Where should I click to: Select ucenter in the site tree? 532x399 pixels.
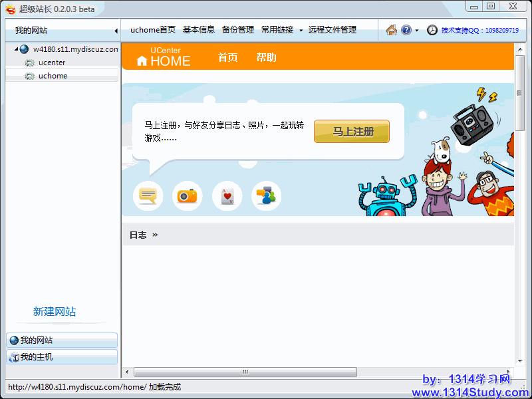52,63
